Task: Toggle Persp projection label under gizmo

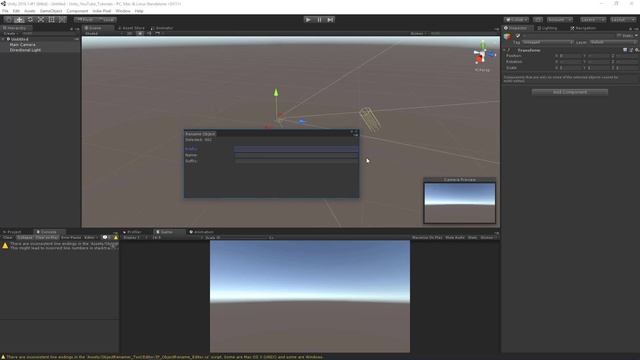Action: pyautogui.click(x=482, y=70)
